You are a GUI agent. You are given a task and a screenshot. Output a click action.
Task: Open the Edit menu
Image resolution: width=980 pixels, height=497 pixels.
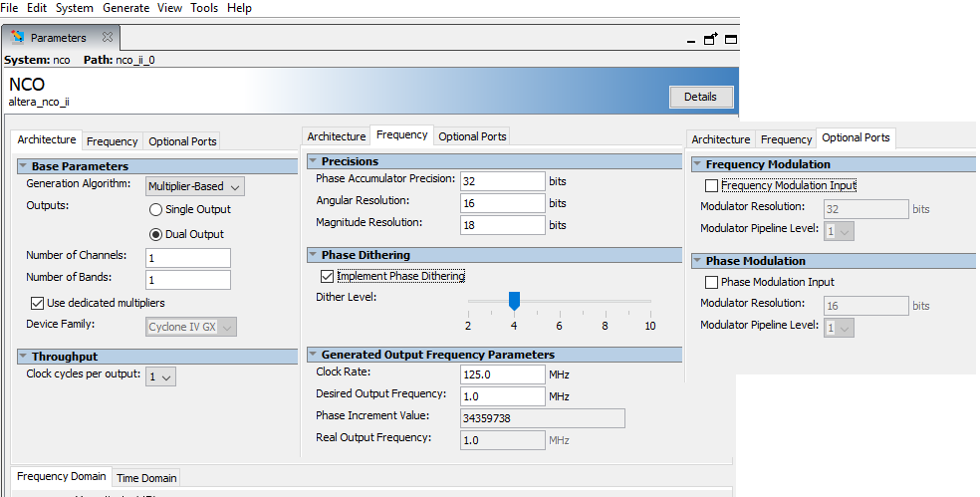(x=37, y=8)
